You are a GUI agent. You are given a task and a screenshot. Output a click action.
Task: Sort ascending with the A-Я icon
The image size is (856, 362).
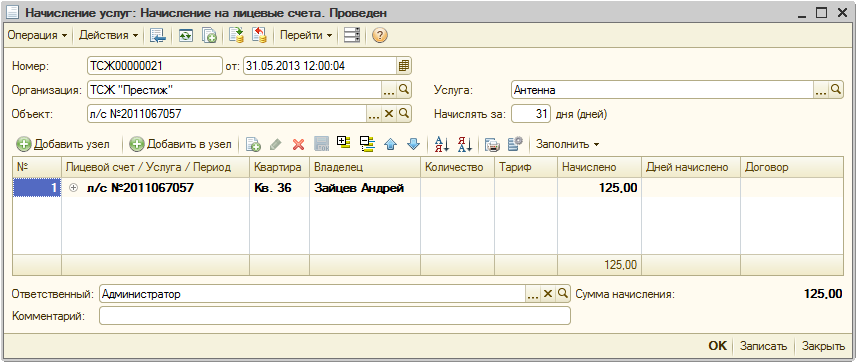(441, 144)
